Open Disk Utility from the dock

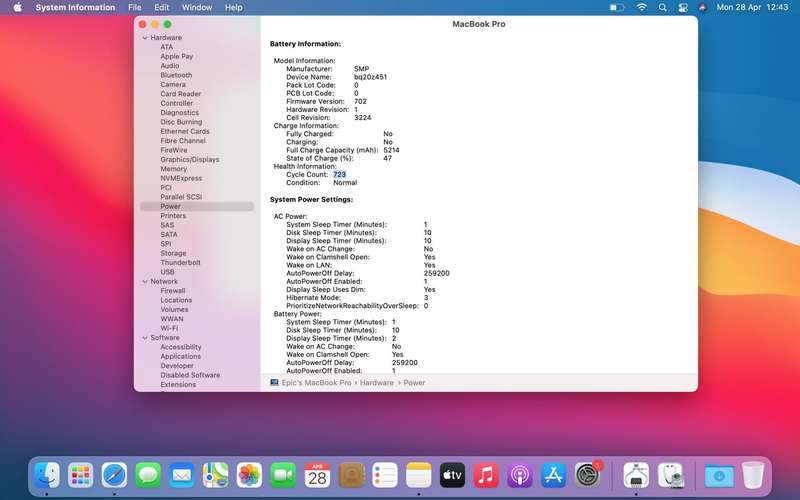pyautogui.click(x=670, y=476)
